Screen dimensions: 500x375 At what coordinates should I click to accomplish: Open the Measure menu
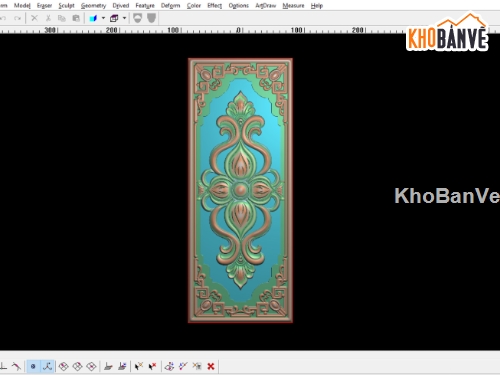293,6
